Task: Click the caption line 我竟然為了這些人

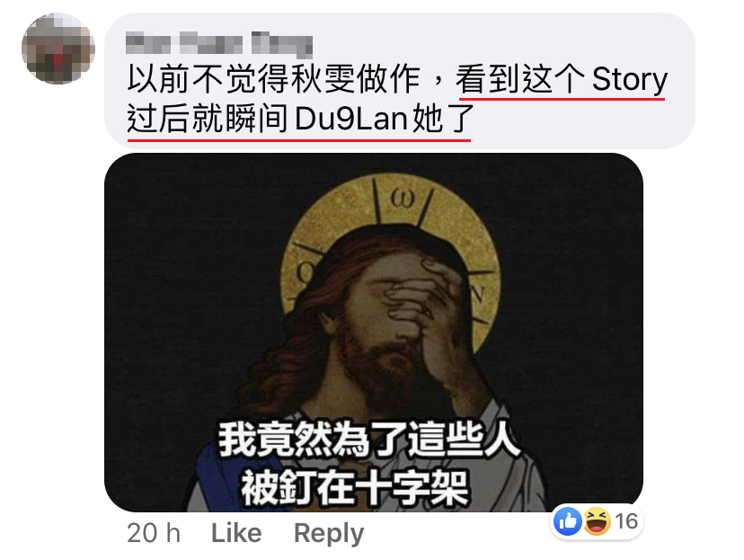Action: [x=369, y=440]
